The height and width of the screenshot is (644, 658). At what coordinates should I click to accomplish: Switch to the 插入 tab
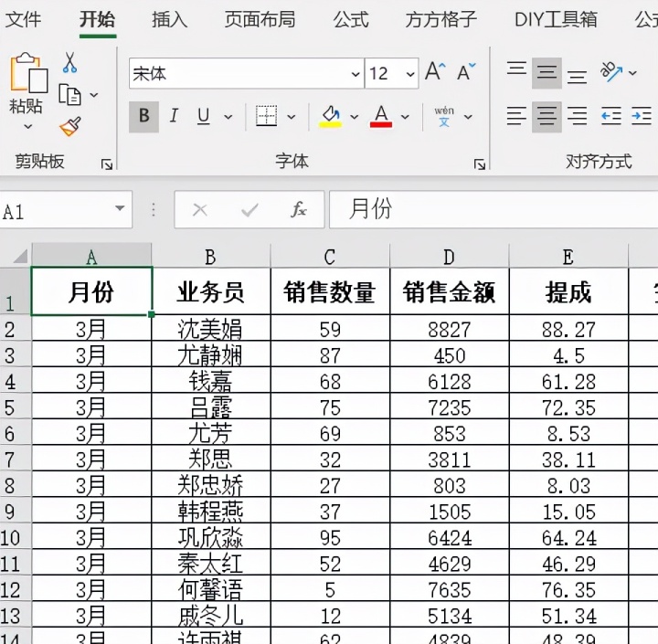click(x=170, y=19)
